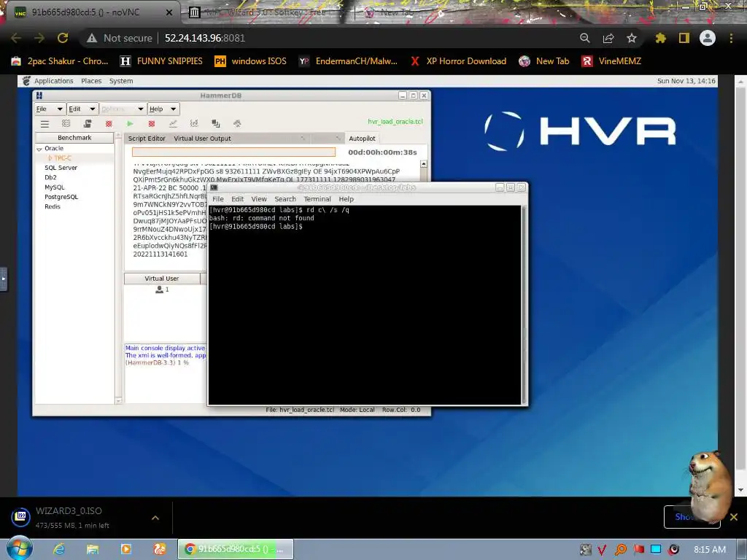Image resolution: width=747 pixels, height=560 pixels.
Task: Click the Autopilot orange progress bar
Action: [233, 152]
